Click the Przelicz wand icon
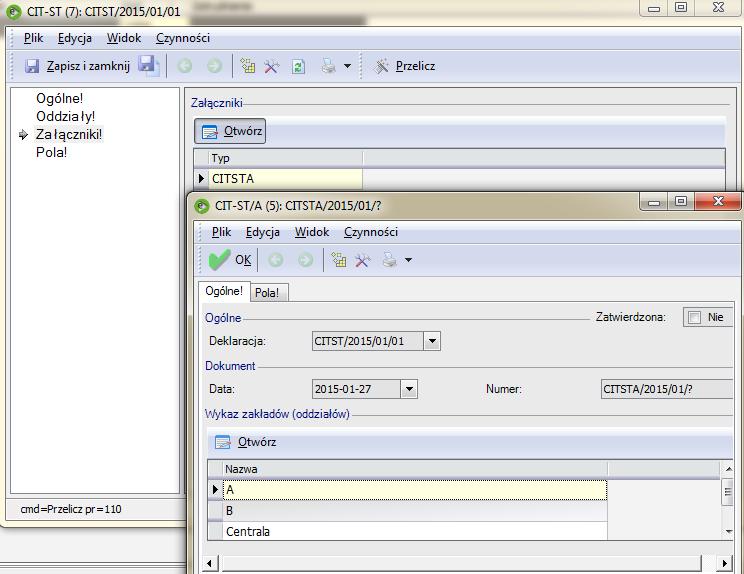The width and height of the screenshot is (744, 574). [381, 66]
